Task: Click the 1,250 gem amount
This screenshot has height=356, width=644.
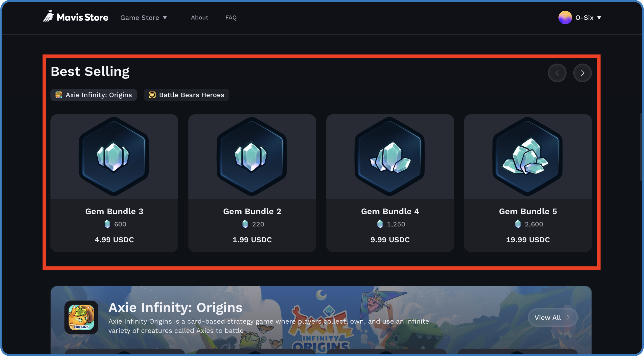Action: pos(396,224)
